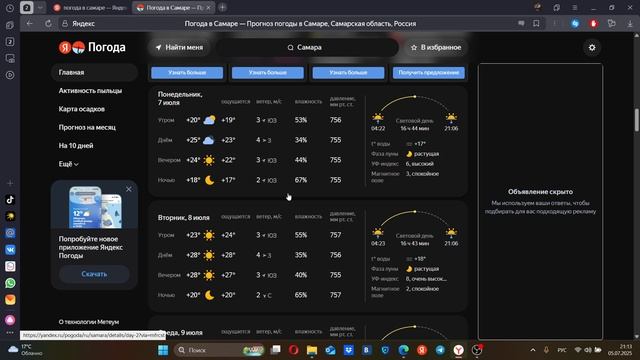The width and height of the screenshot is (640, 360).
Task: Open Telegram from the taskbar
Action: (440, 350)
